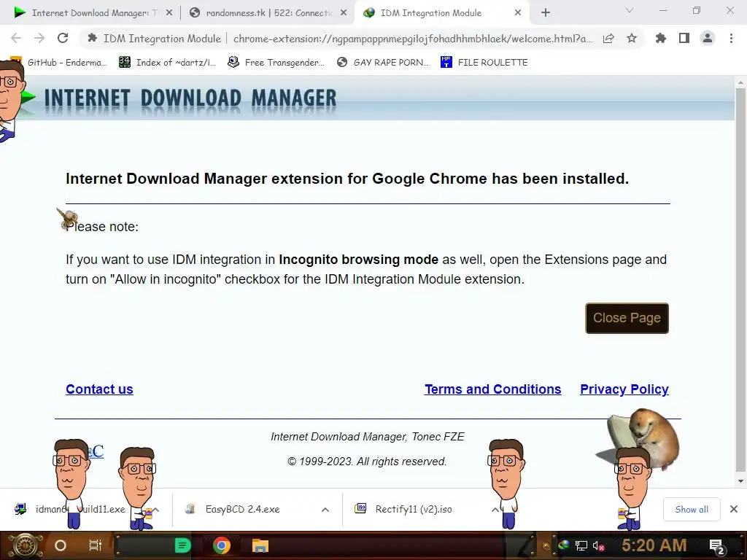This screenshot has width=747, height=560.
Task: Close the Internet Download Manager tab
Action: coord(169,13)
